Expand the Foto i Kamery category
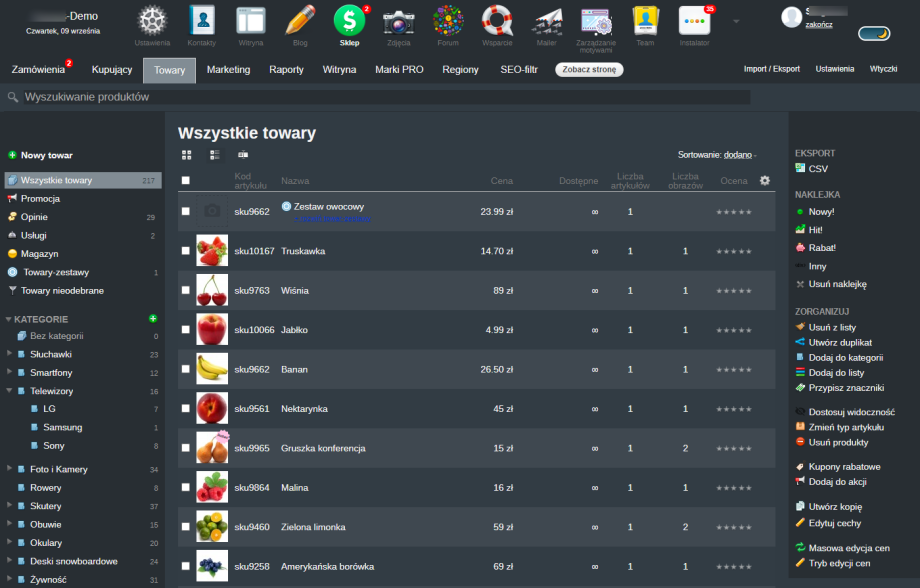The width and height of the screenshot is (920, 588). (x=9, y=469)
